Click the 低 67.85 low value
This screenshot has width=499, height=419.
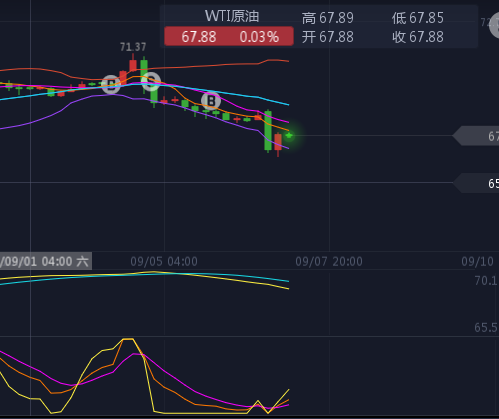[x=418, y=18]
